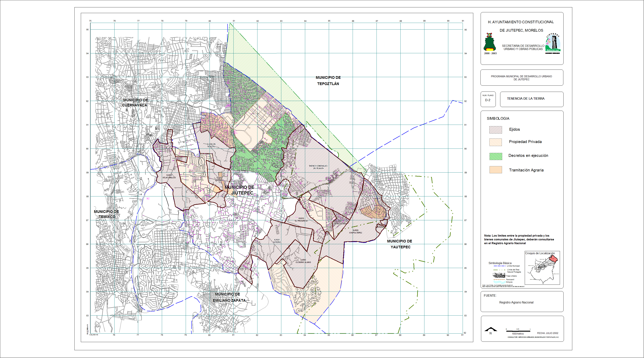Click the 'MUNICIPIO DE TEMIXCO' map label

107,214
